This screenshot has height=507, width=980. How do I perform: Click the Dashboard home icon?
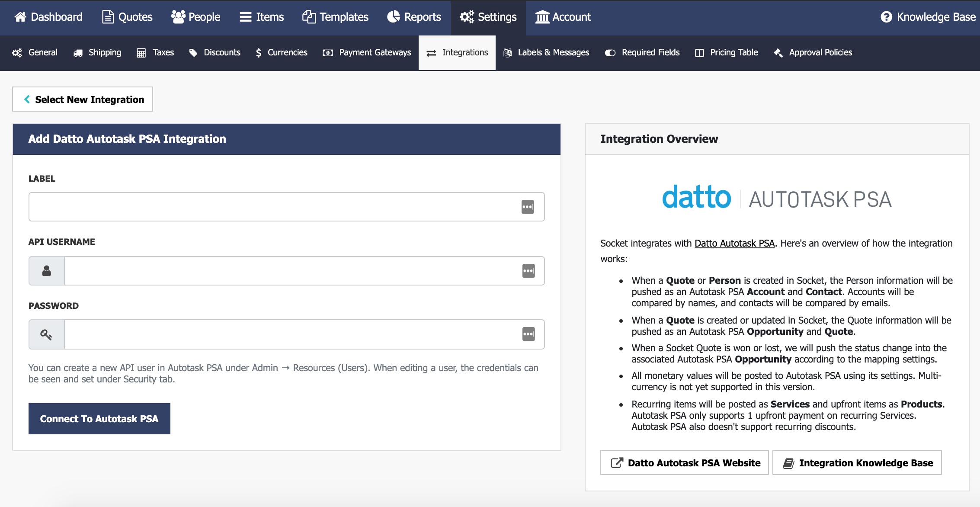click(20, 17)
